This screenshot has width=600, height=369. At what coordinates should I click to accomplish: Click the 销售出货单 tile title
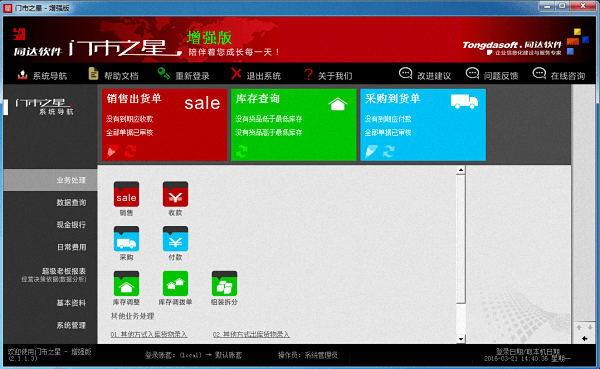point(134,99)
